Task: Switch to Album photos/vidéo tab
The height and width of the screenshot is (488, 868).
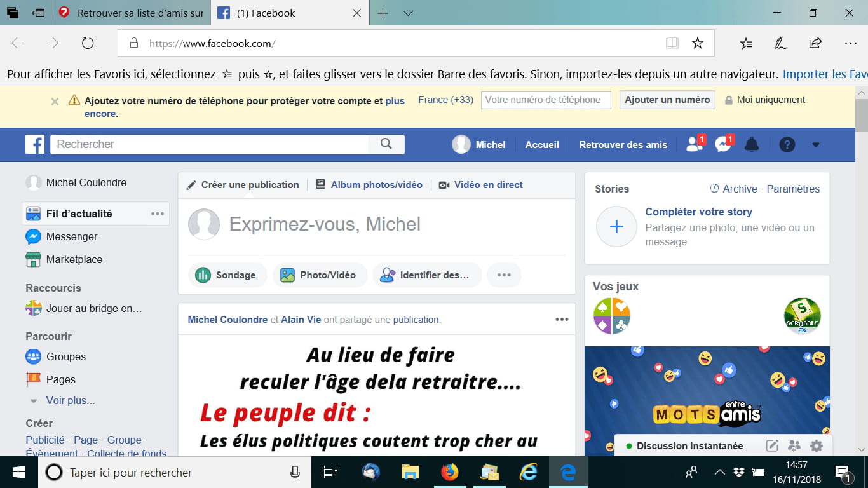Action: click(369, 185)
